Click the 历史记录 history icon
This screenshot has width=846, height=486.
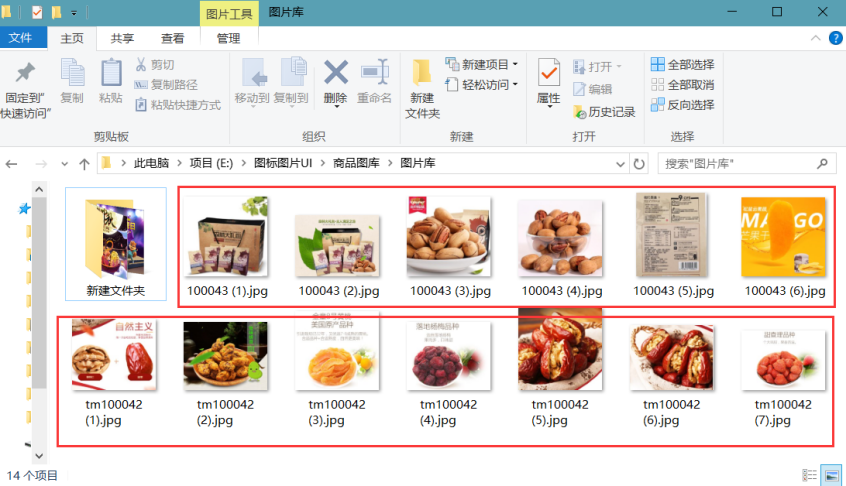(579, 112)
